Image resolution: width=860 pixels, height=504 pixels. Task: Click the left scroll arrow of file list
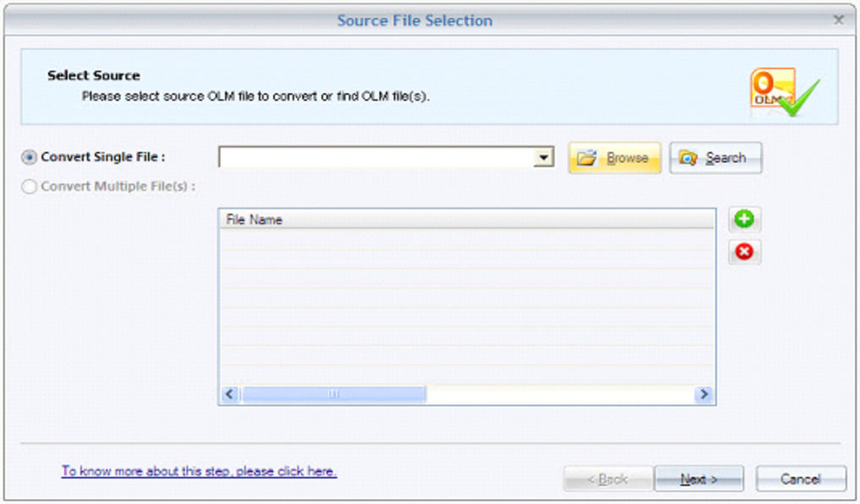click(x=230, y=394)
